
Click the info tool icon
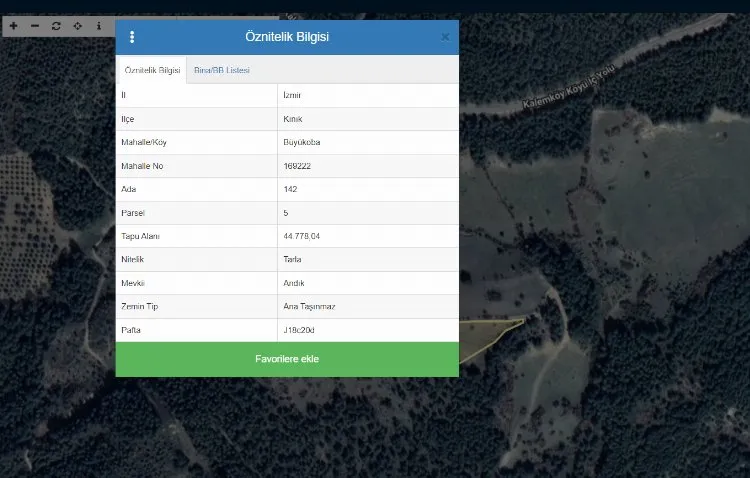(x=98, y=25)
